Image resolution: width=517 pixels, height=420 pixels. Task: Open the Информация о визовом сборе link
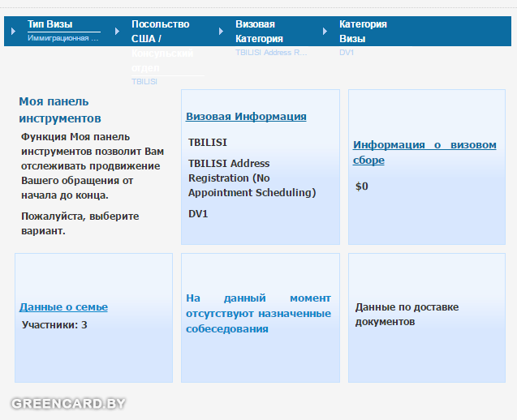tap(424, 152)
